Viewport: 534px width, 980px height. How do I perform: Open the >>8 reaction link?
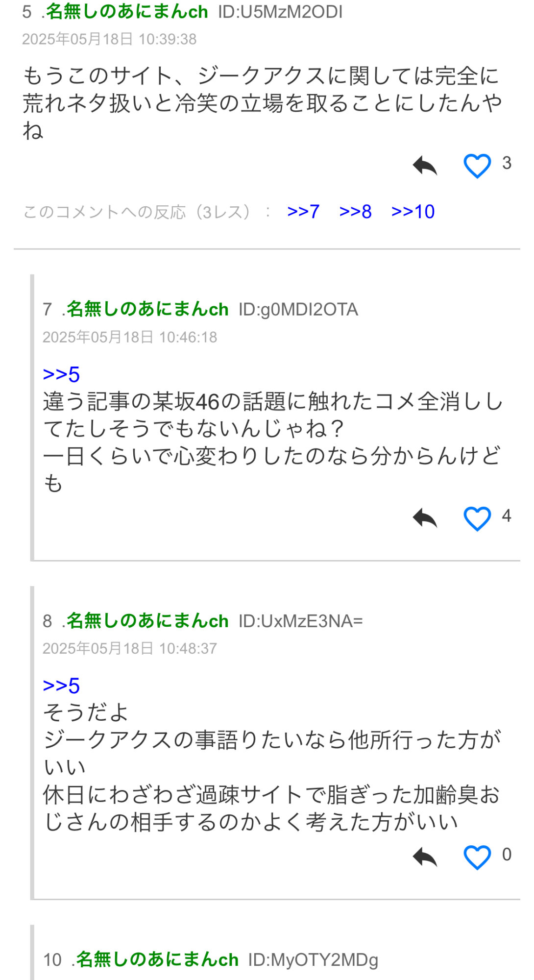(x=355, y=212)
